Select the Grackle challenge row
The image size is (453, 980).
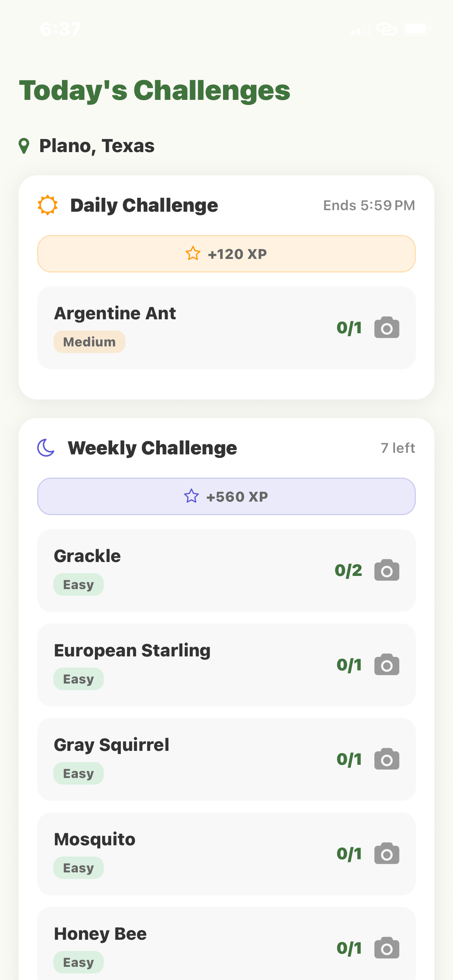pyautogui.click(x=194, y=571)
